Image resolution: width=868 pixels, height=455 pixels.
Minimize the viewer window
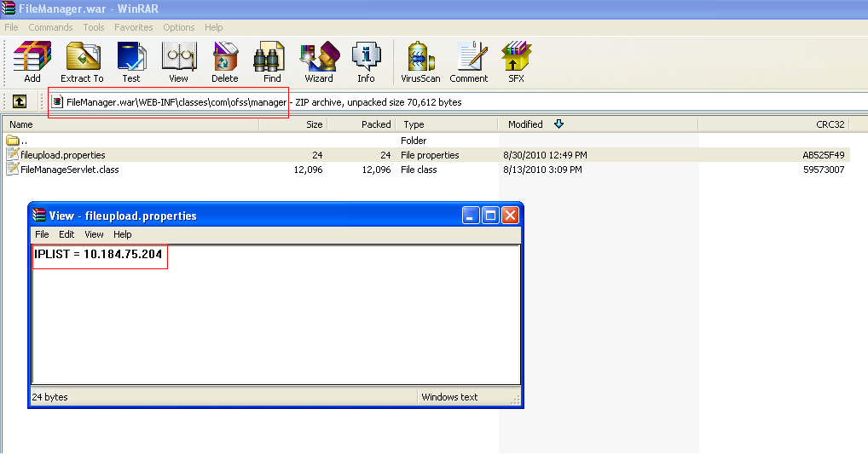(x=471, y=215)
